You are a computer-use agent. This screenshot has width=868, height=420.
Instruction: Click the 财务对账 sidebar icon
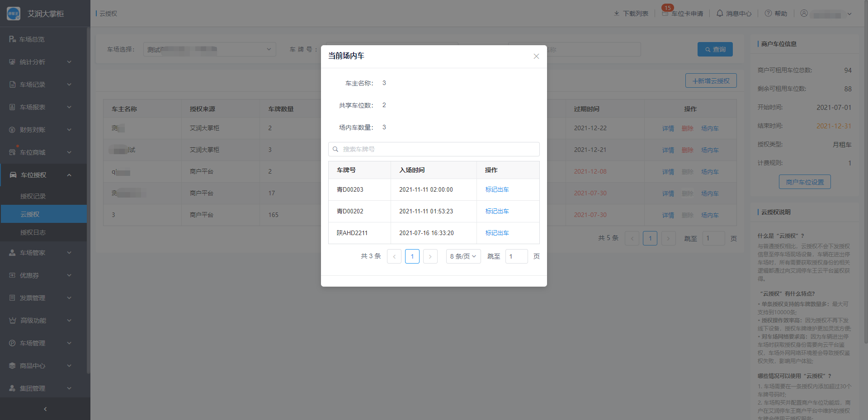pyautogui.click(x=12, y=130)
